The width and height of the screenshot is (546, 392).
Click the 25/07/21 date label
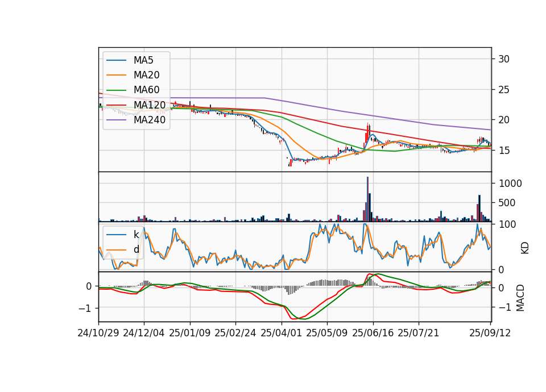point(419,333)
